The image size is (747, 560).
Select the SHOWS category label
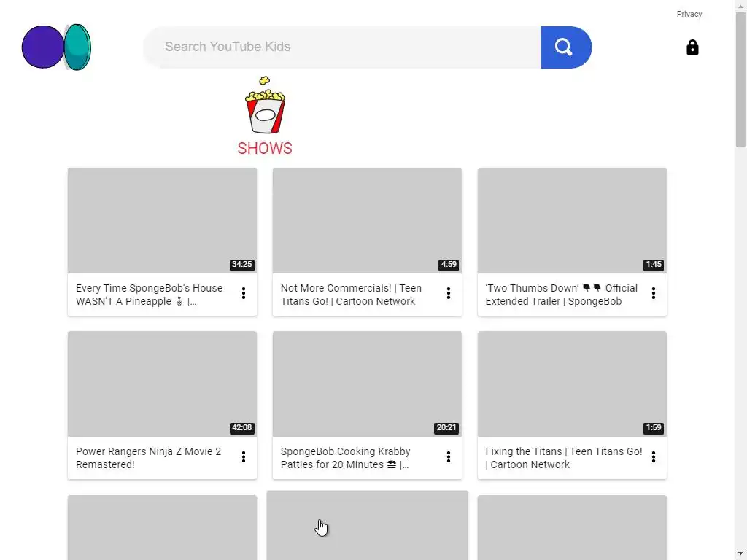click(265, 148)
